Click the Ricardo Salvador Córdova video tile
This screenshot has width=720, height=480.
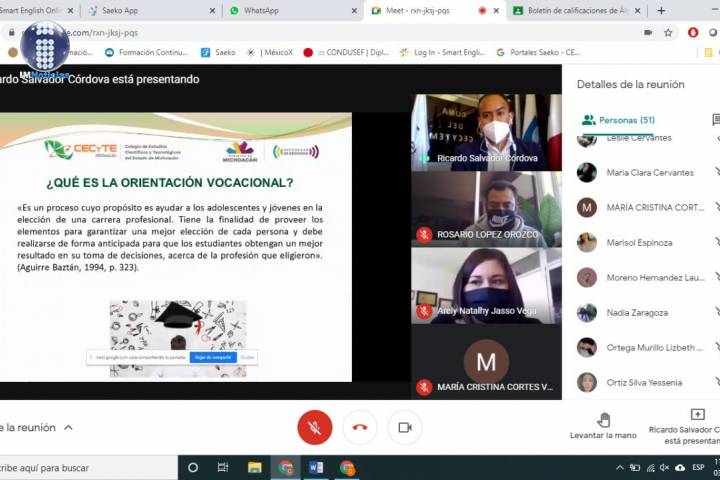coord(486,132)
